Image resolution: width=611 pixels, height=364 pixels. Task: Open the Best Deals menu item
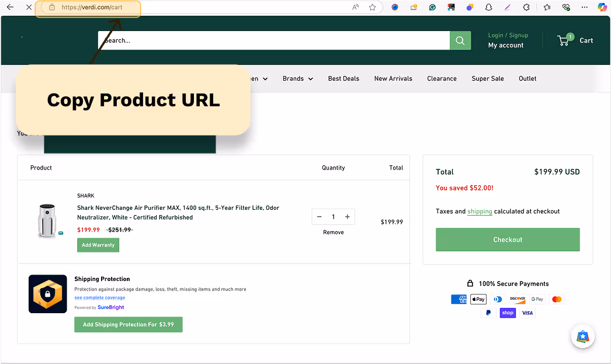(343, 78)
